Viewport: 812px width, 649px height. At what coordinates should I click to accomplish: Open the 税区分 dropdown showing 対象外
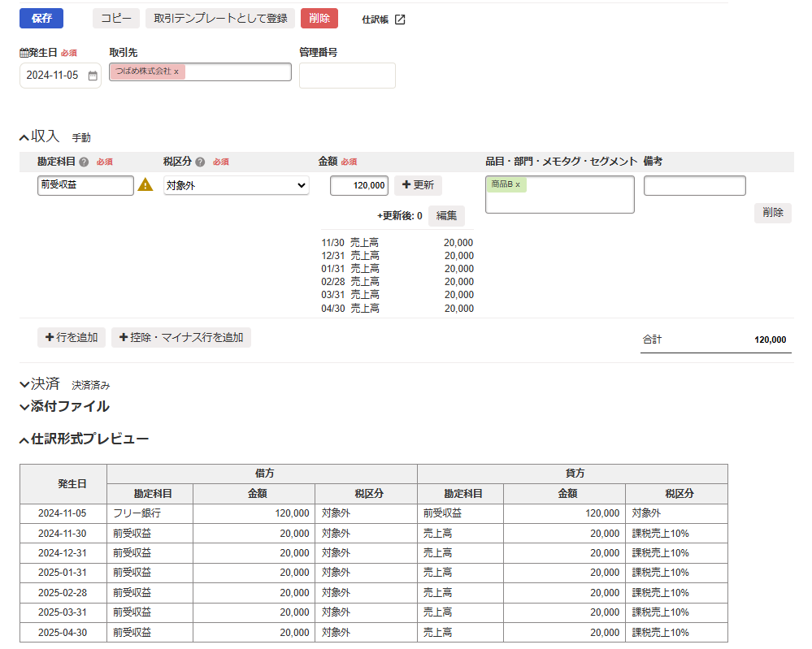point(237,185)
